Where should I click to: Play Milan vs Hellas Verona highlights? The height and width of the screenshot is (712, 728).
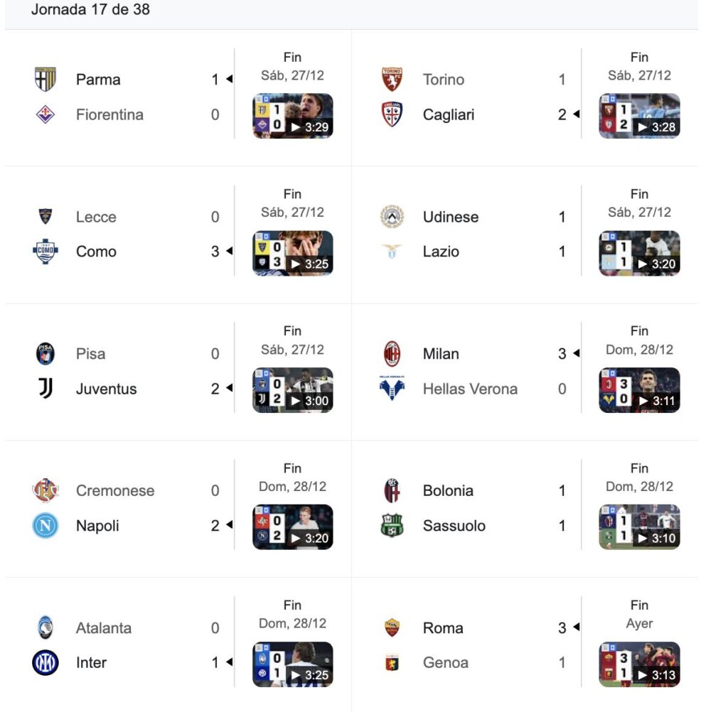pyautogui.click(x=639, y=390)
